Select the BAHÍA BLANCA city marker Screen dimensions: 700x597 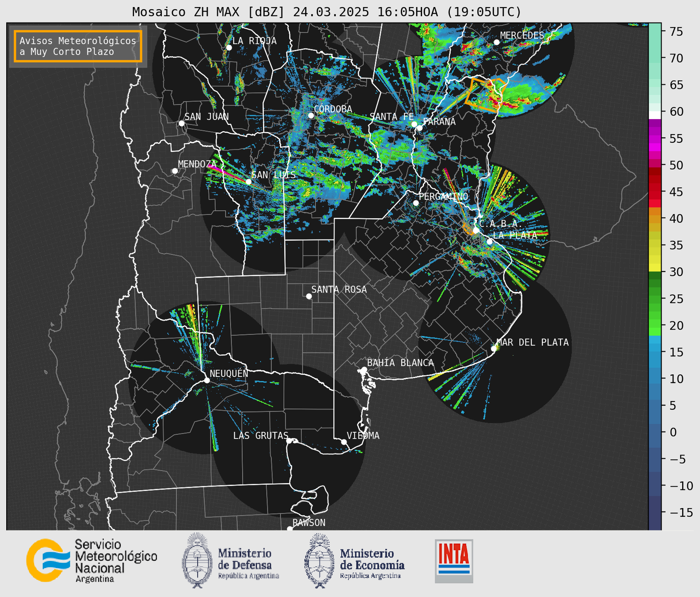click(364, 369)
